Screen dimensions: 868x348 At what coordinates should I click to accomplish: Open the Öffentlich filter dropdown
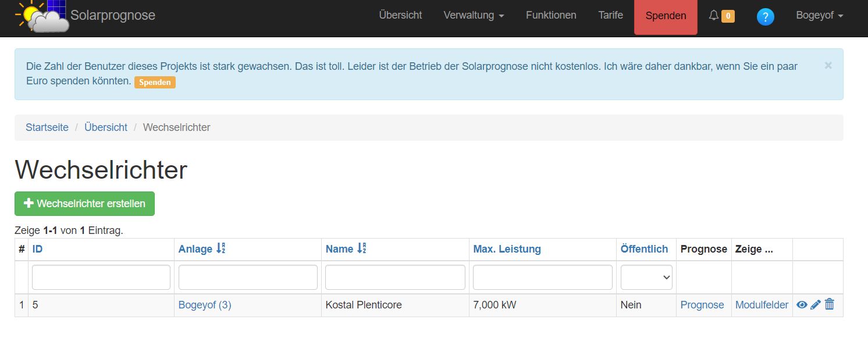point(646,278)
